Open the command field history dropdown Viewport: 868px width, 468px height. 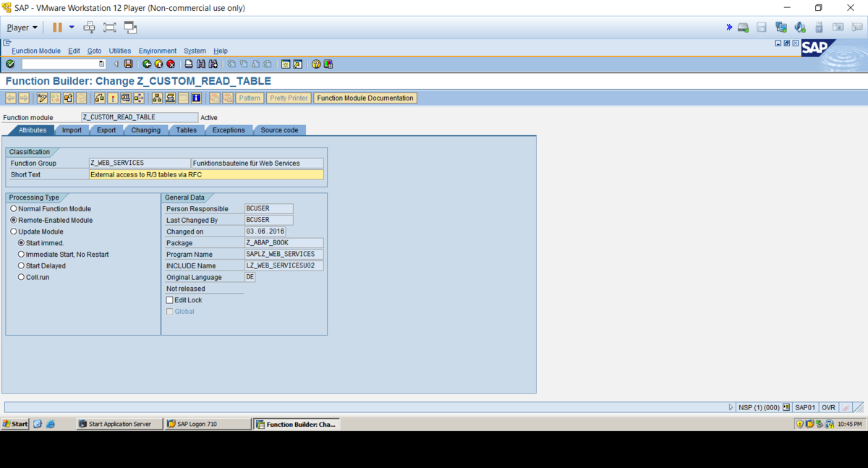[101, 64]
